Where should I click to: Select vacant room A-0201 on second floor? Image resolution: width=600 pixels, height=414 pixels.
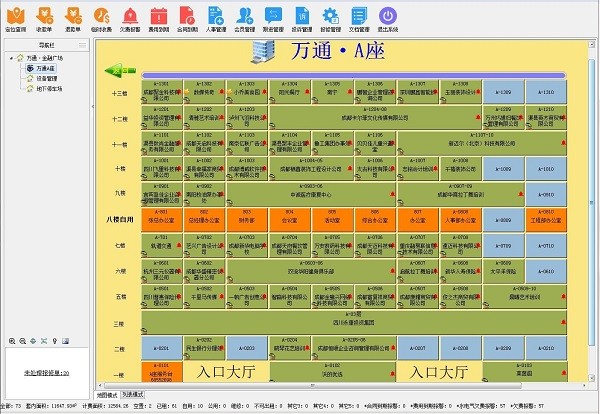(161, 348)
